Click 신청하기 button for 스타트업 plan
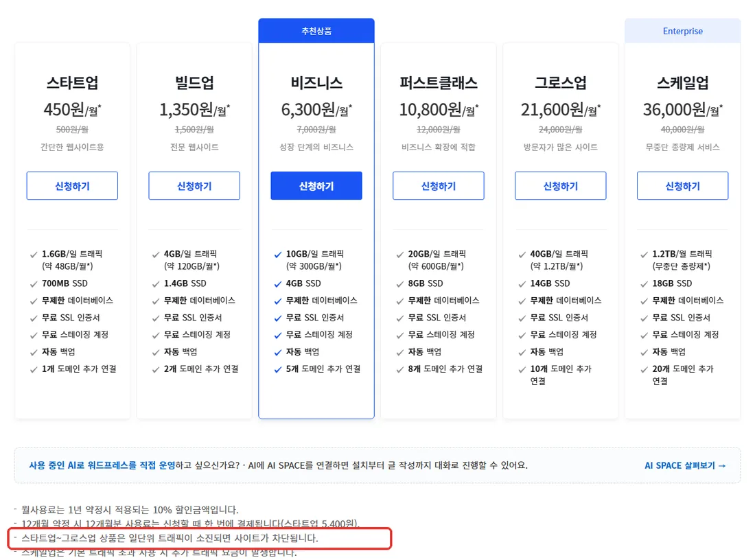This screenshot has height=560, width=755. coord(72,186)
